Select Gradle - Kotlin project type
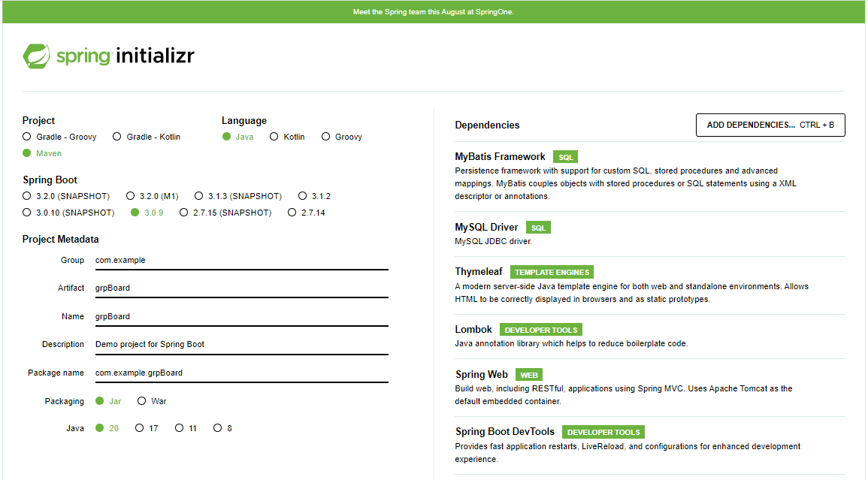 click(146, 137)
